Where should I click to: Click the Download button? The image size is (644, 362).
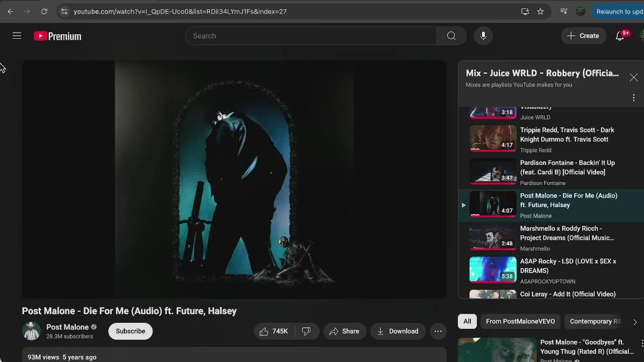pyautogui.click(x=398, y=331)
